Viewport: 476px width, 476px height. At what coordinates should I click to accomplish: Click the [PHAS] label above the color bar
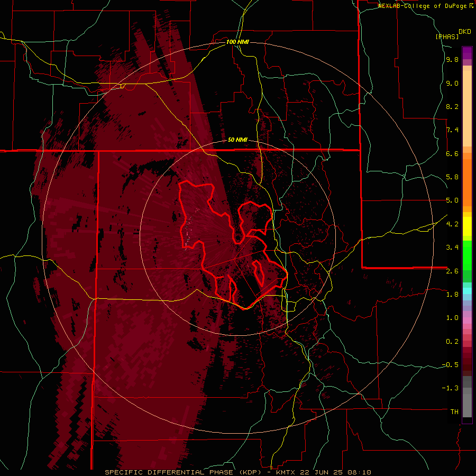[447, 36]
